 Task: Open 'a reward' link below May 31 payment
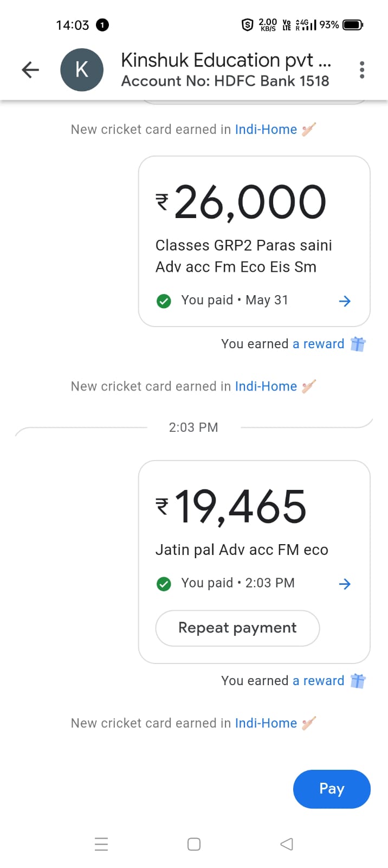coord(318,344)
